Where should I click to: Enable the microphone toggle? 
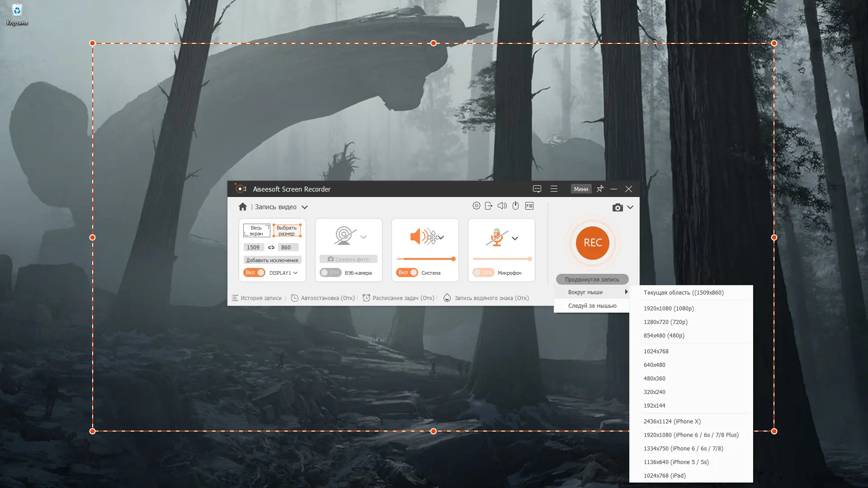483,272
